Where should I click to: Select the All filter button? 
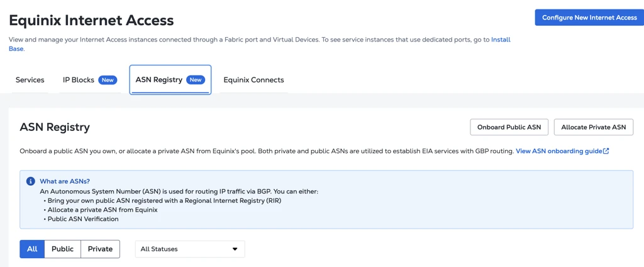point(32,249)
